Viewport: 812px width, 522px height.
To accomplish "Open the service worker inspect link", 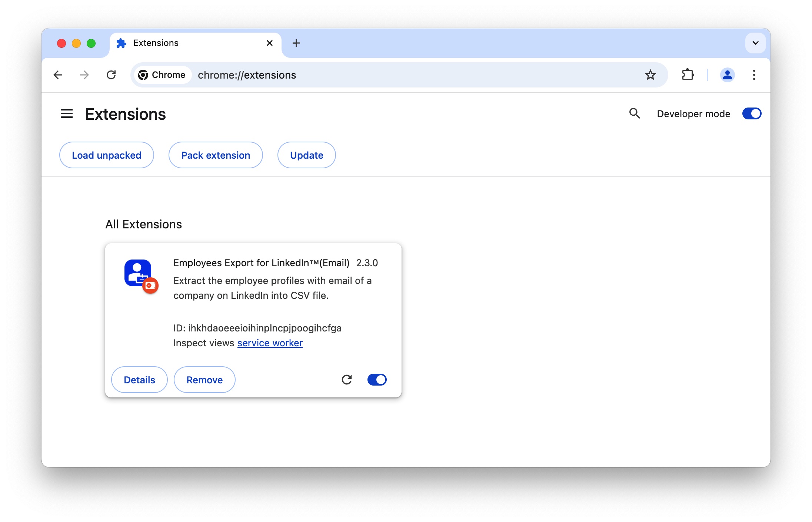I will [270, 343].
